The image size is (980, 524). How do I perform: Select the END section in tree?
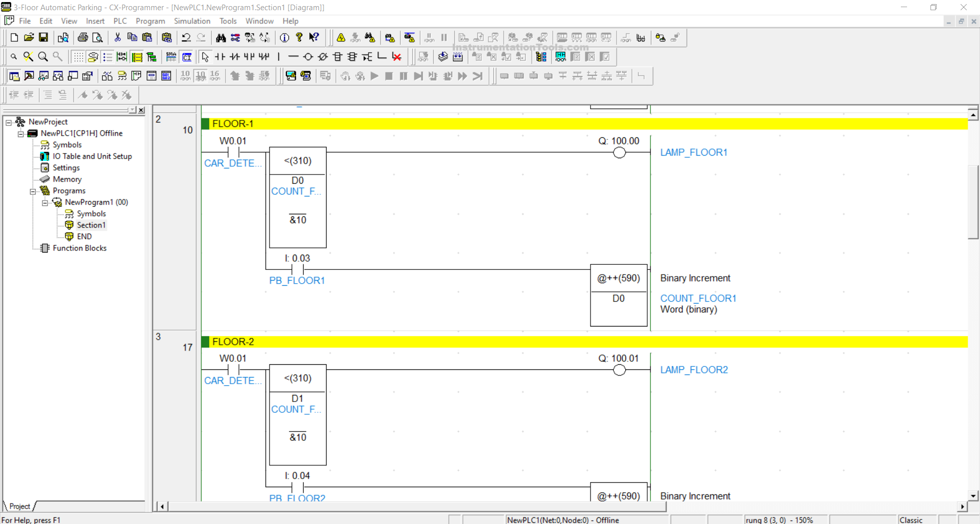(x=84, y=236)
